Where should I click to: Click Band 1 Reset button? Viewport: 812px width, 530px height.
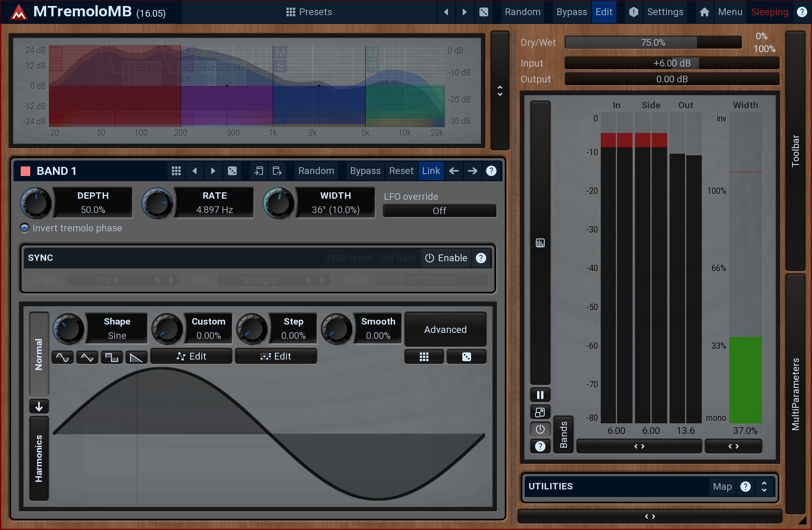401,171
